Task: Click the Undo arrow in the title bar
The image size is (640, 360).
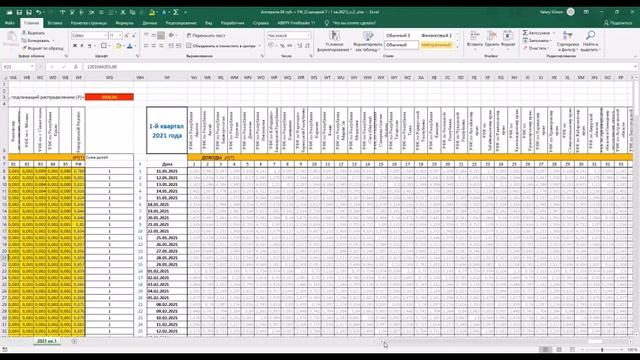Action: [38, 12]
